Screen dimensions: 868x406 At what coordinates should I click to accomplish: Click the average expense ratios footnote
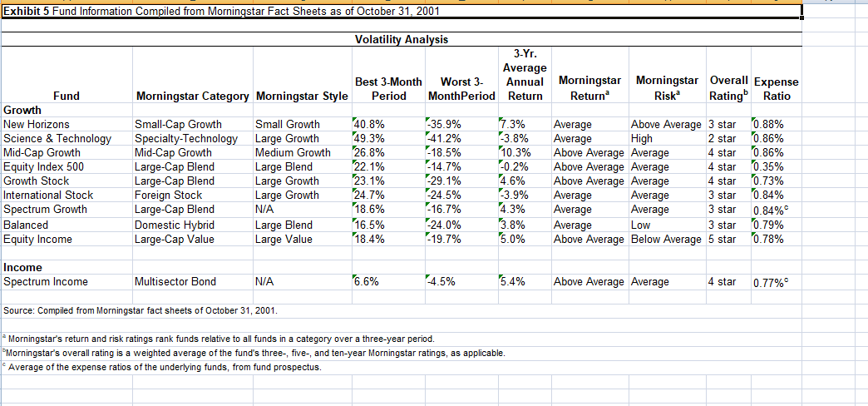pos(161,367)
